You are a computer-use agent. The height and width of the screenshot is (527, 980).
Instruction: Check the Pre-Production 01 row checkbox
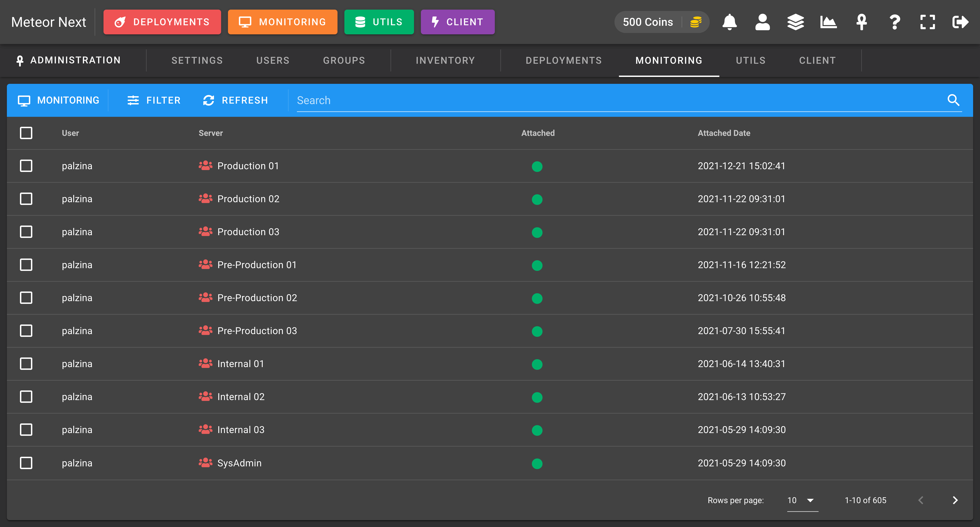point(26,265)
